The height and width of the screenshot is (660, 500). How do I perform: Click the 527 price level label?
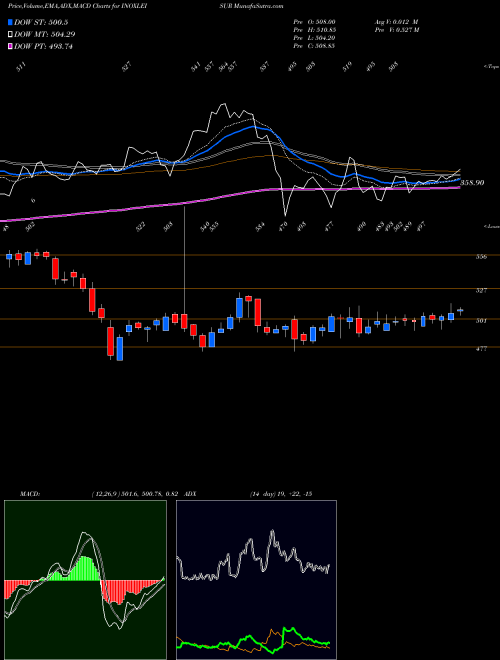pyautogui.click(x=481, y=290)
